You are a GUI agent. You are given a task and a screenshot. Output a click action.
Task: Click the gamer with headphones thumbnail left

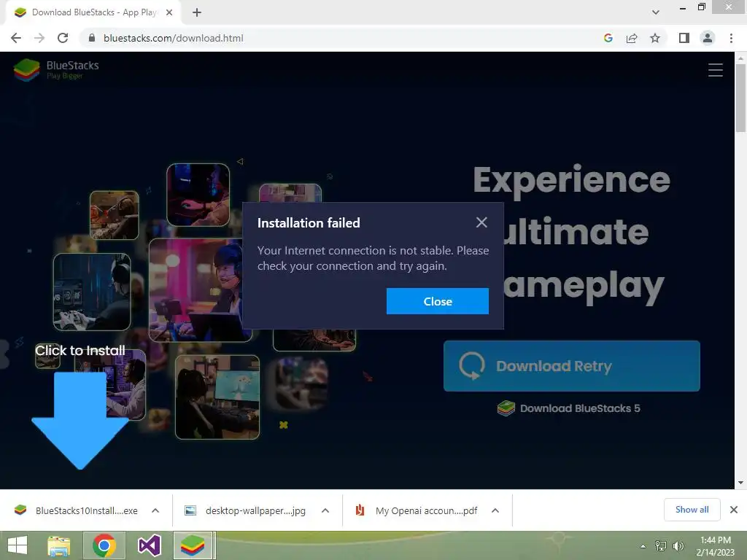(x=92, y=292)
